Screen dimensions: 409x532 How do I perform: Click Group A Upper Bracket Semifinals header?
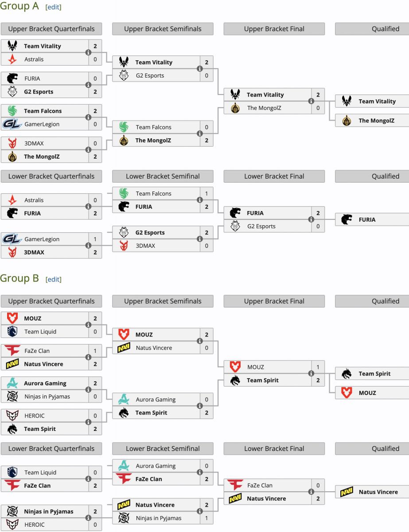tap(163, 29)
